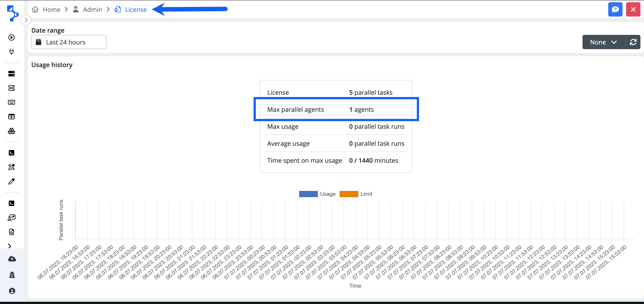This screenshot has width=644, height=304.
Task: Click the orange Limit color swatch
Action: click(349, 194)
